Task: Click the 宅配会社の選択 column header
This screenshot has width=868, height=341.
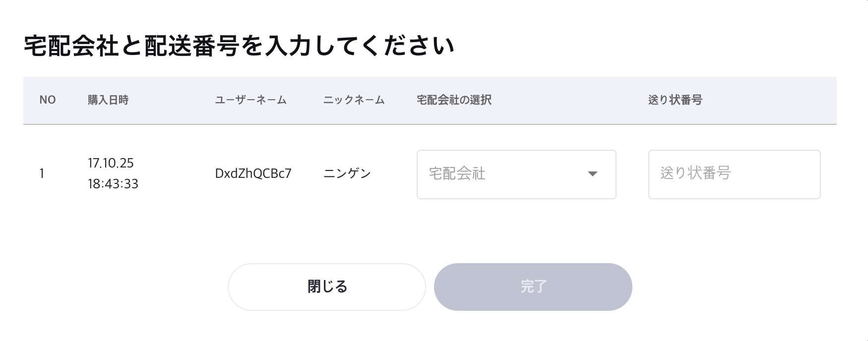Action: (x=453, y=99)
